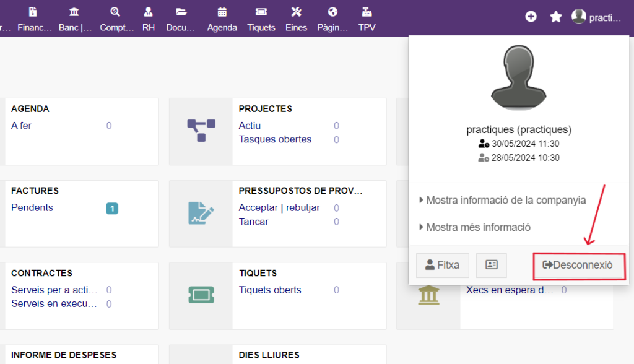Click the INFORME DE DESPESES heading
The image size is (634, 364).
(64, 355)
